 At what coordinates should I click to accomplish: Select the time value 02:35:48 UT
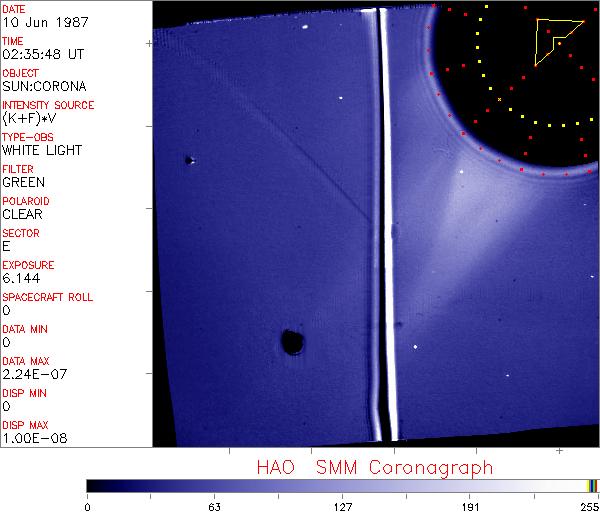pyautogui.click(x=42, y=55)
